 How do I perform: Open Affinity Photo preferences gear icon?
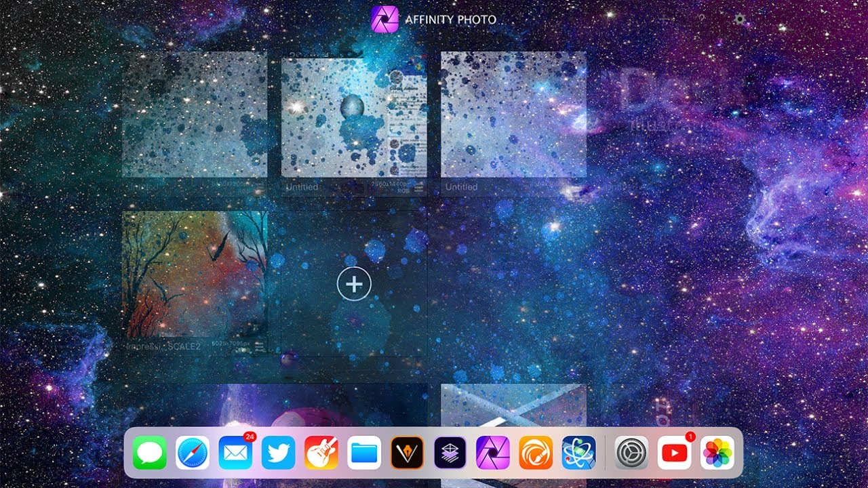click(x=740, y=20)
